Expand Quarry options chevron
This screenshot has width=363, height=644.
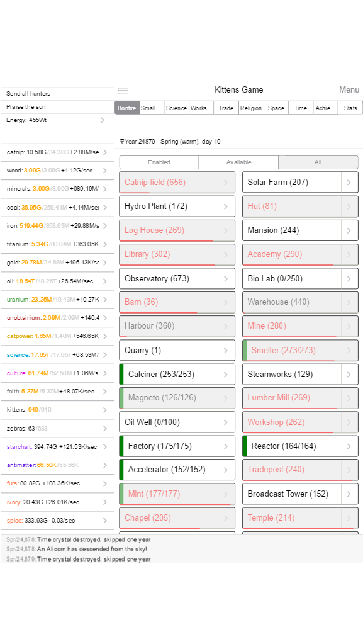[226, 351]
